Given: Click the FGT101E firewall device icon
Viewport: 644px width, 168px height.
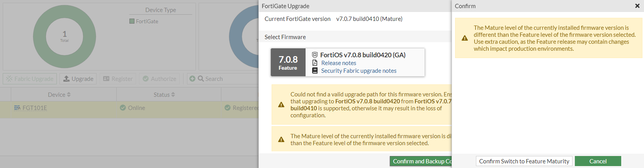Looking at the screenshot, I should [17, 108].
